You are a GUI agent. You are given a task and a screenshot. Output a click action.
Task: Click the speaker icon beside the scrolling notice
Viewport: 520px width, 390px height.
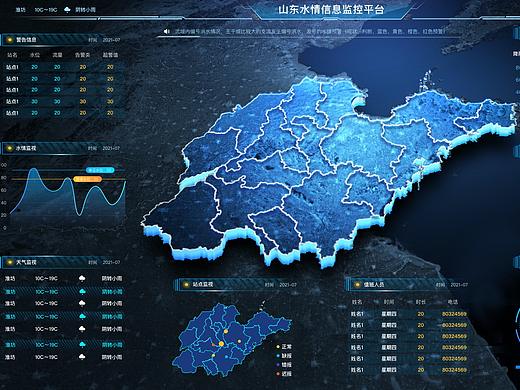(x=167, y=31)
